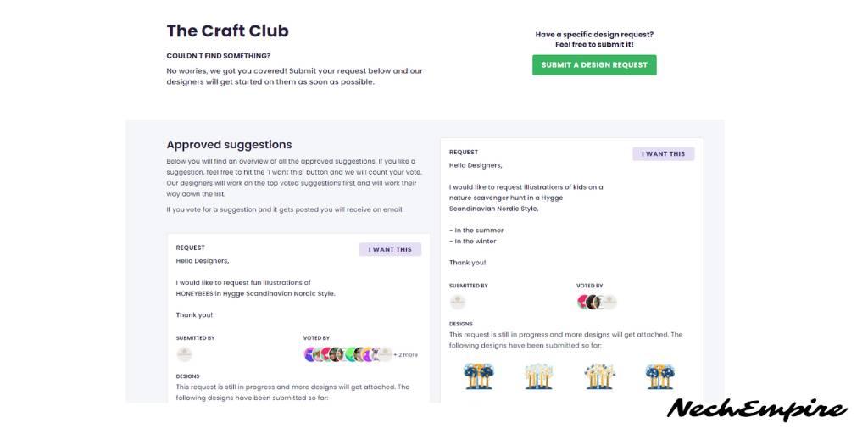Screen dimensions: 868x434
Task: Vote I Want This on scavenger hunt request
Action: 663,154
